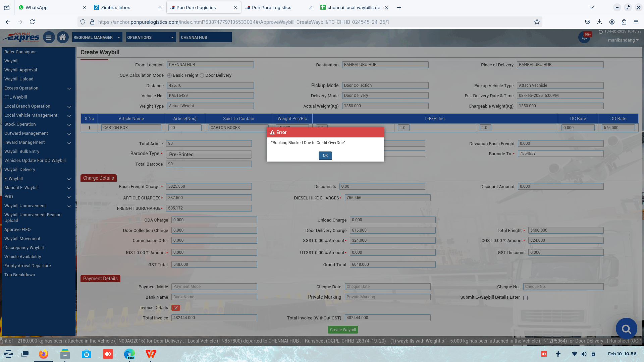
Task: Open Firefox from the taskbar
Action: 43,354
